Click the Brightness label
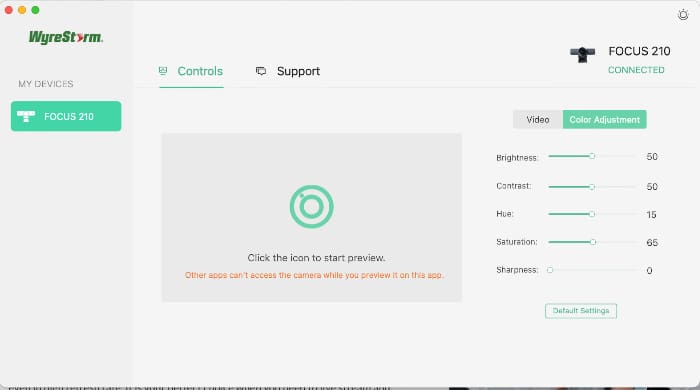Screen dimensions: 700x390 click(517, 158)
